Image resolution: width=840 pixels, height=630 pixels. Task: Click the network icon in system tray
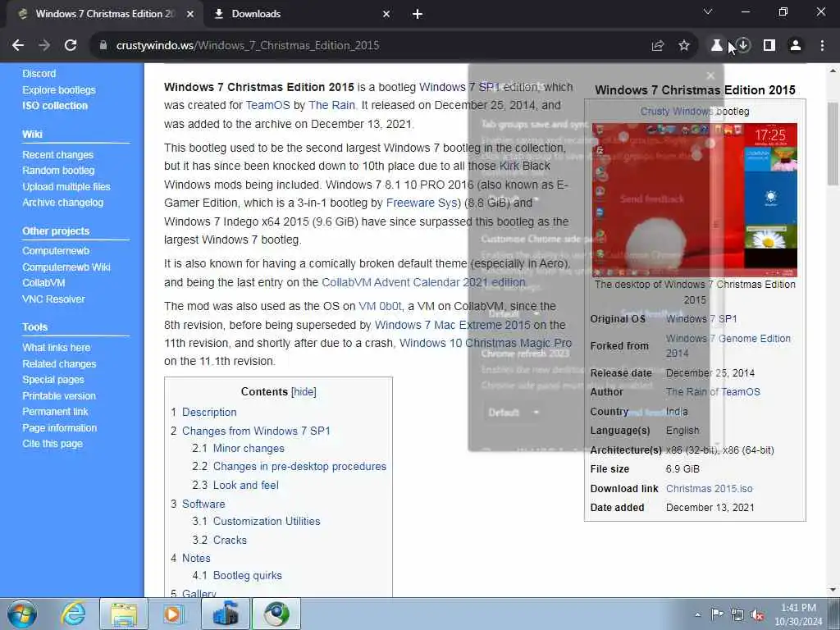[737, 614]
